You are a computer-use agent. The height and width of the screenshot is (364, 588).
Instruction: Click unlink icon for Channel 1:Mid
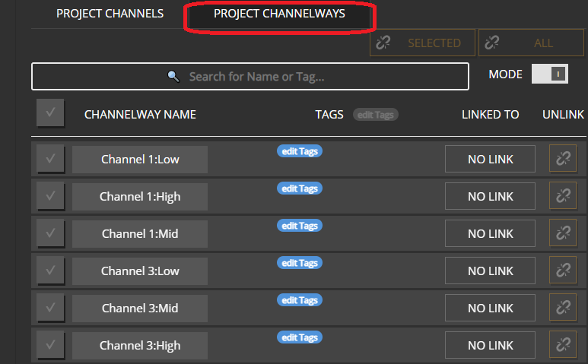(563, 234)
